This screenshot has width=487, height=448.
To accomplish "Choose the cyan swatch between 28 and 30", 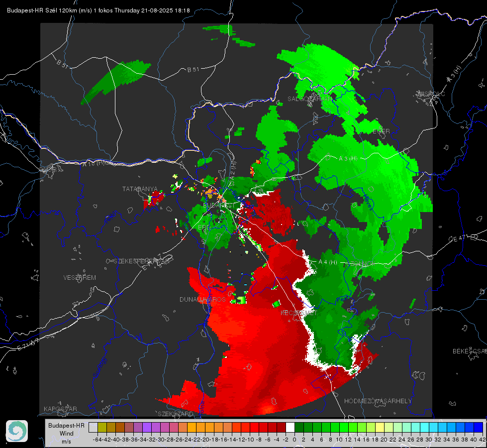I will tap(425, 427).
